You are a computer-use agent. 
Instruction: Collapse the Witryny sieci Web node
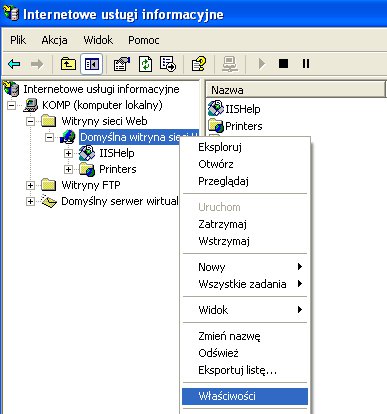click(x=30, y=121)
